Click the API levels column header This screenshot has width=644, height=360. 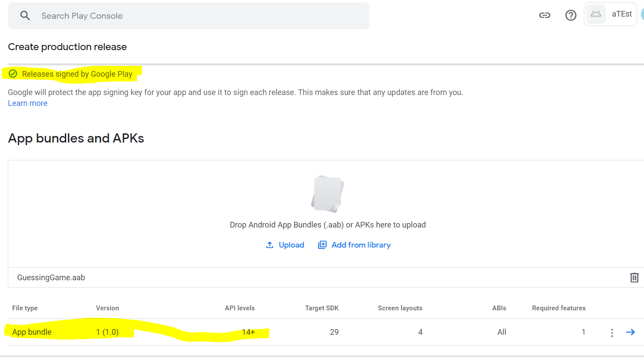[239, 308]
